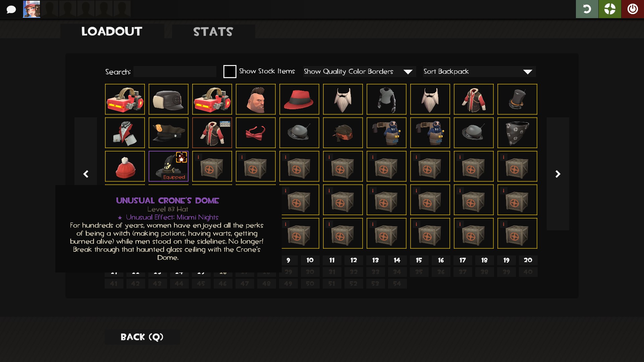
Task: Go to previous backpack page arrow
Action: coord(86,174)
